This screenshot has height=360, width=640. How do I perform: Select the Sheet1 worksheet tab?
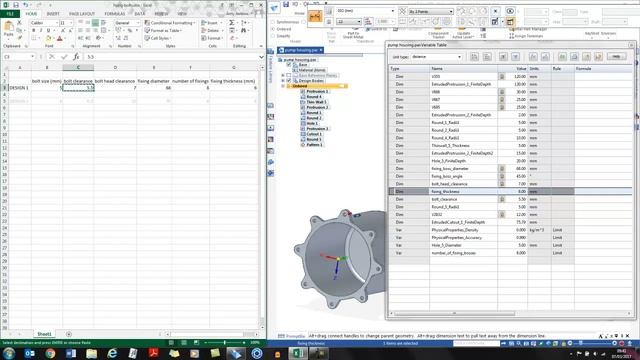coord(44,334)
